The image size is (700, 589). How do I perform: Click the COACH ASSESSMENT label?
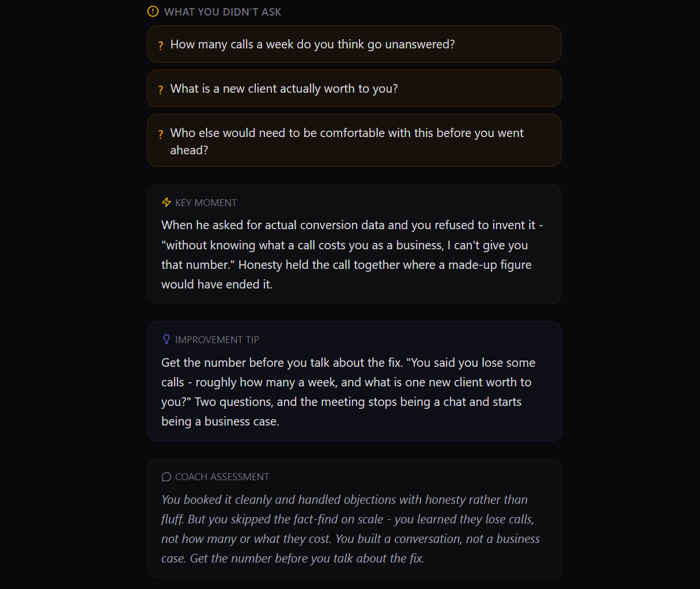click(222, 477)
